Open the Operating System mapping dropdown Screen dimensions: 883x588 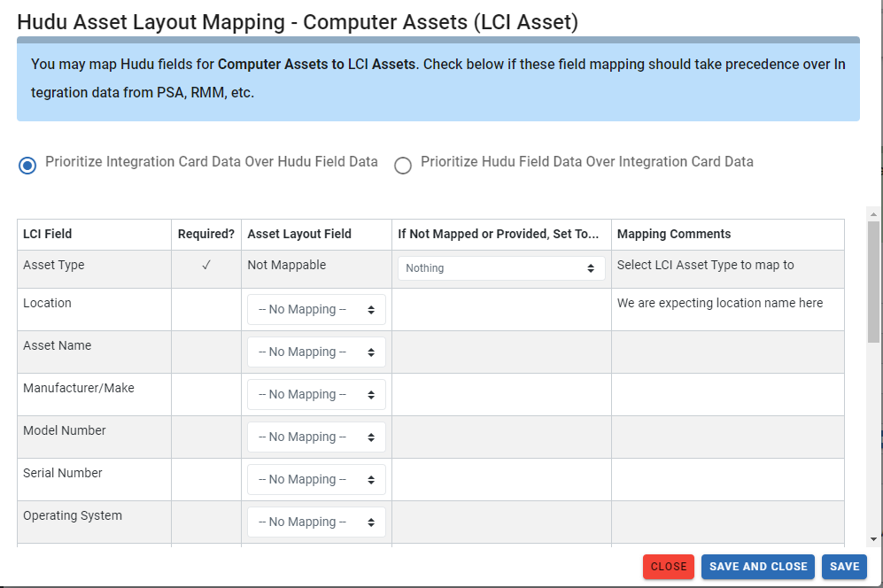coord(315,522)
